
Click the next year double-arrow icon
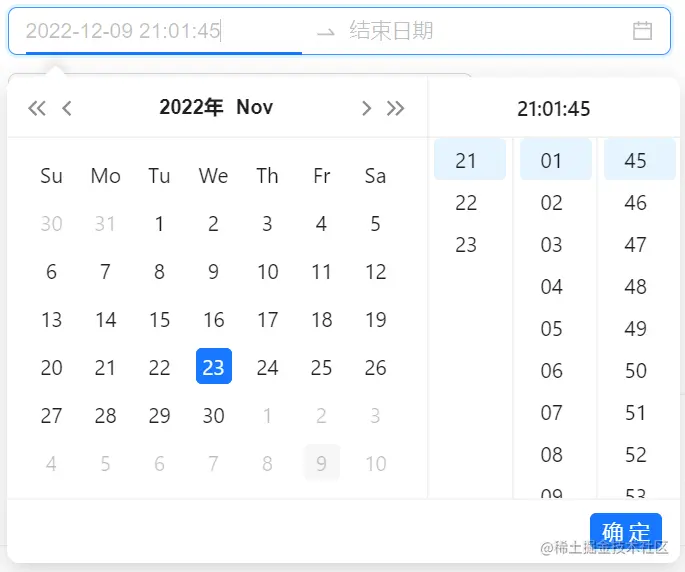pyautogui.click(x=396, y=108)
